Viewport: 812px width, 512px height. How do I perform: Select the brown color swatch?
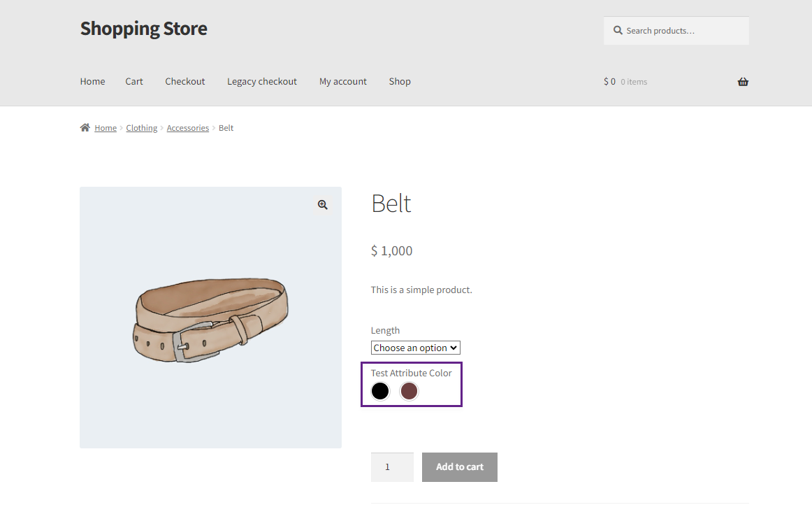[x=409, y=391]
